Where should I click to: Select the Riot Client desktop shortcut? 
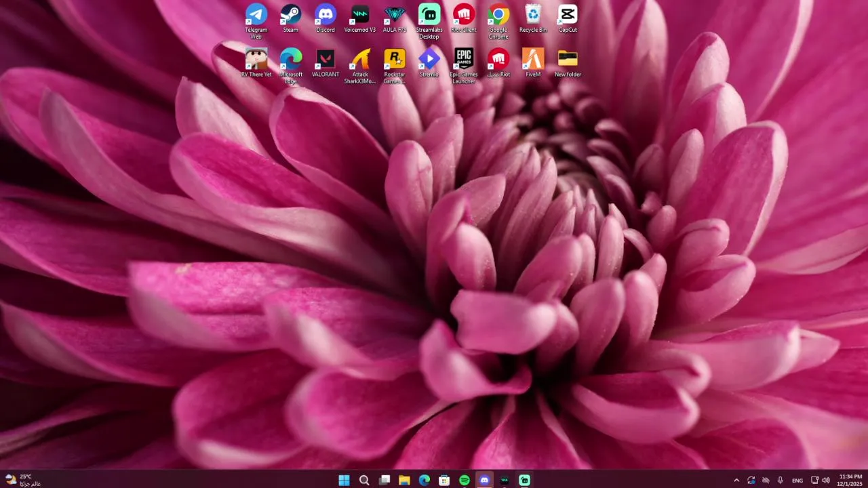(464, 18)
